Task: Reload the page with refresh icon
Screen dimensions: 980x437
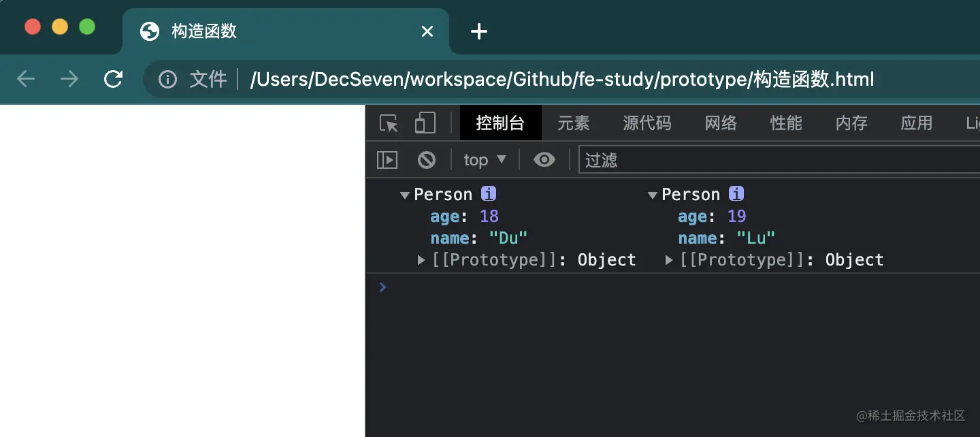Action: [113, 80]
